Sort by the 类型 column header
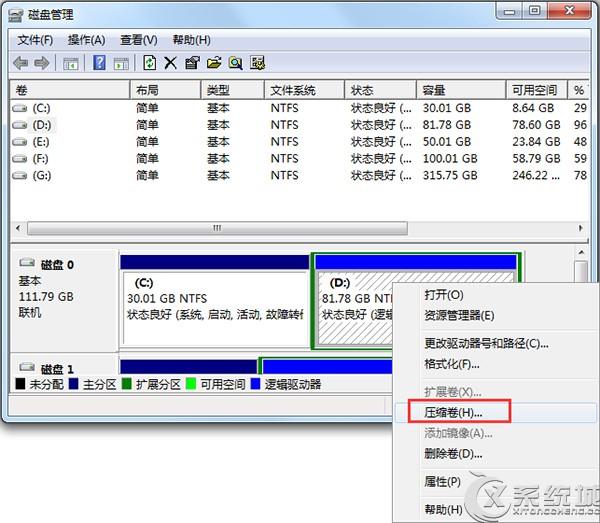Screen dimensions: 600x523 pyautogui.click(x=233, y=90)
